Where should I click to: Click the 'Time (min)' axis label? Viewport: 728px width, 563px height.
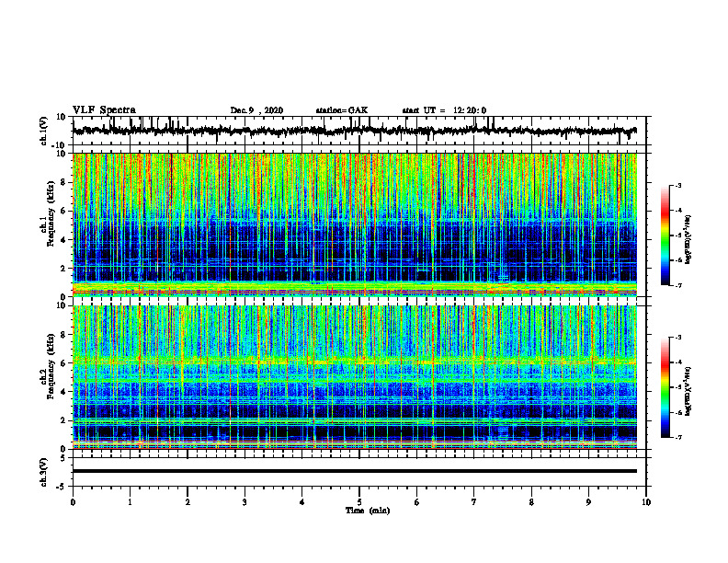[368, 511]
